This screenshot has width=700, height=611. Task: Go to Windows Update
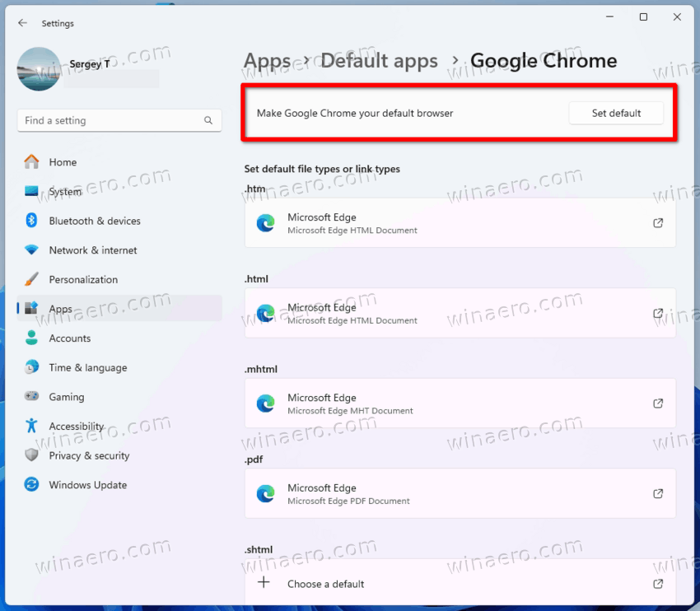coord(119,485)
